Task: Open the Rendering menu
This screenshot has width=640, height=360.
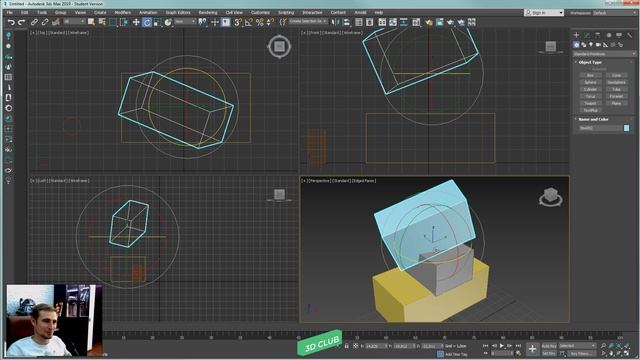Action: [x=208, y=13]
